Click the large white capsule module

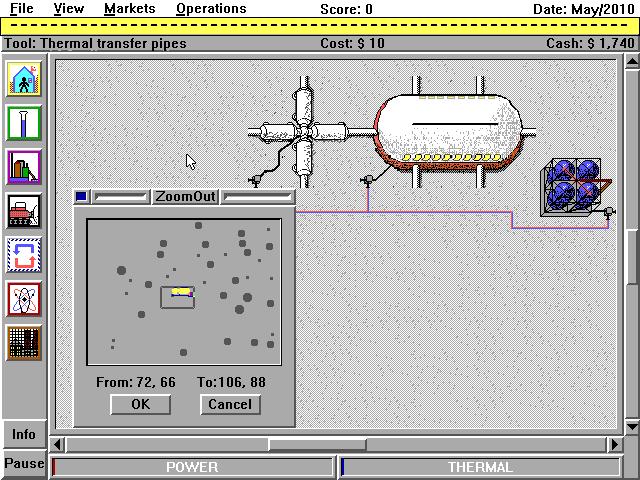448,131
